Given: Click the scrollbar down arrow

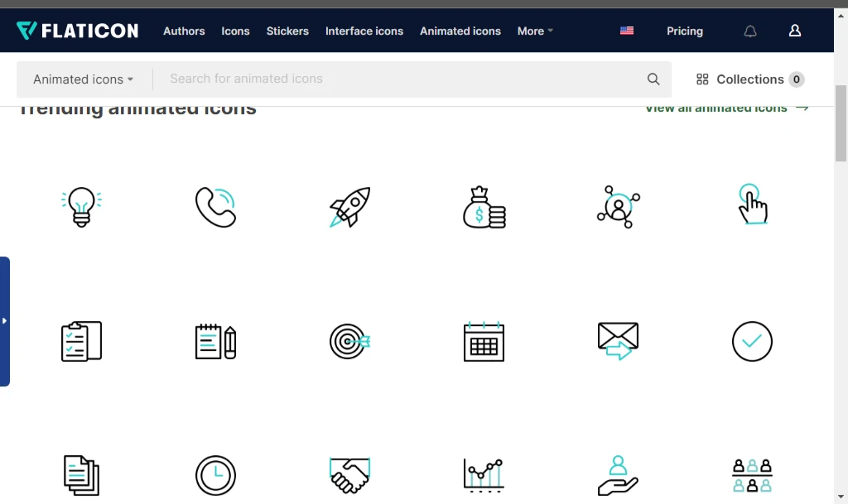Looking at the screenshot, I should click(x=841, y=497).
